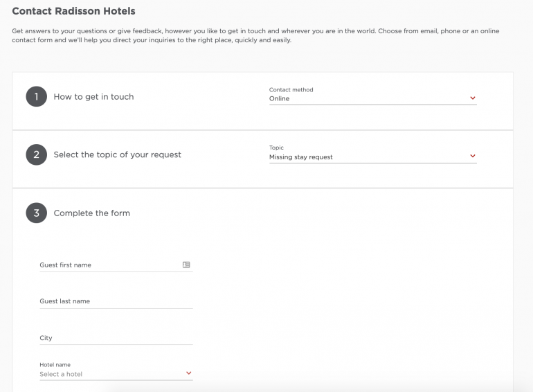Open the 'Select a hotel' dropdown

(111, 375)
